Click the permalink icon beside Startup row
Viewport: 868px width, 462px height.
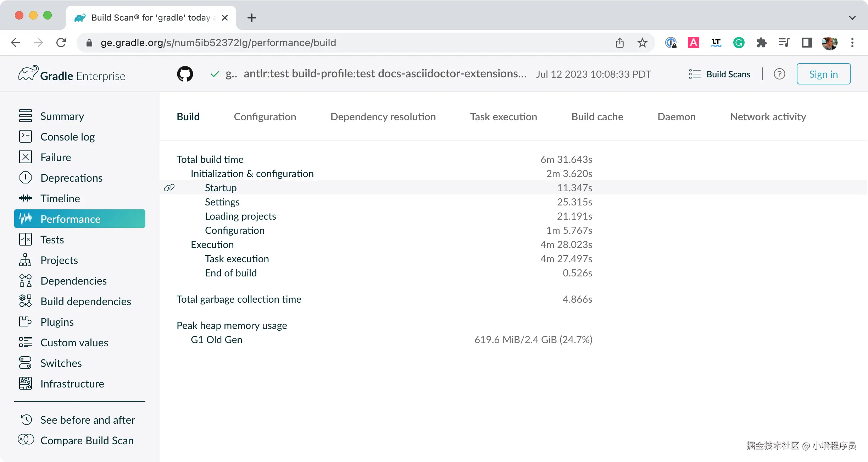point(169,188)
